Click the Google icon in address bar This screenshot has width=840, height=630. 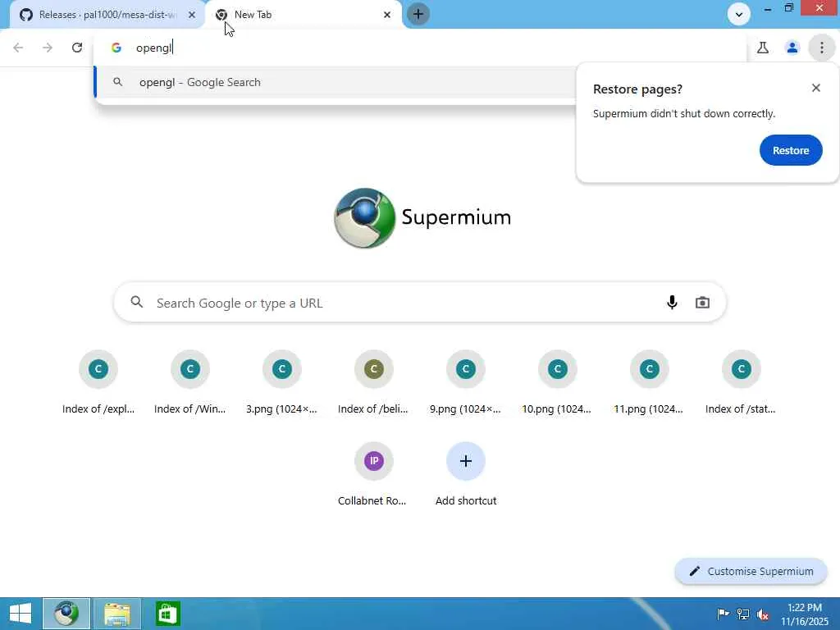click(x=116, y=48)
